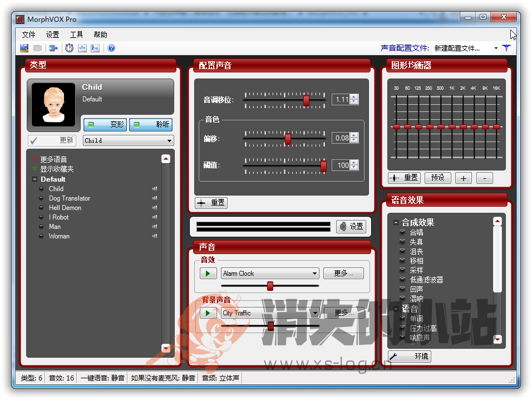Open equalizer 预设 presets
The width and height of the screenshot is (532, 400).
438,178
